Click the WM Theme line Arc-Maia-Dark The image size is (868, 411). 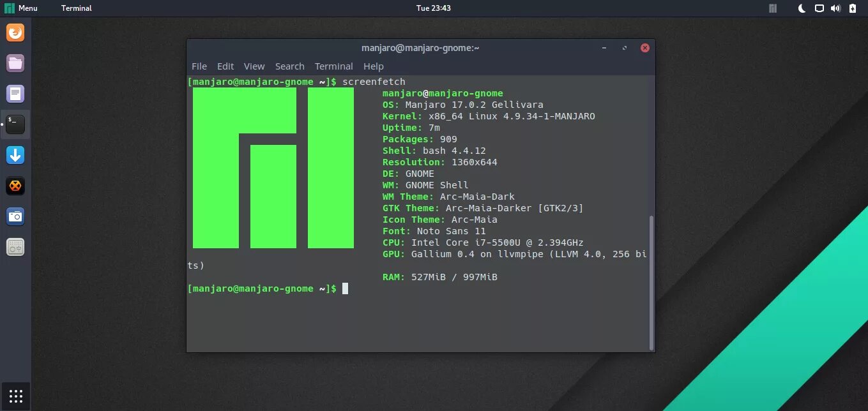click(448, 197)
